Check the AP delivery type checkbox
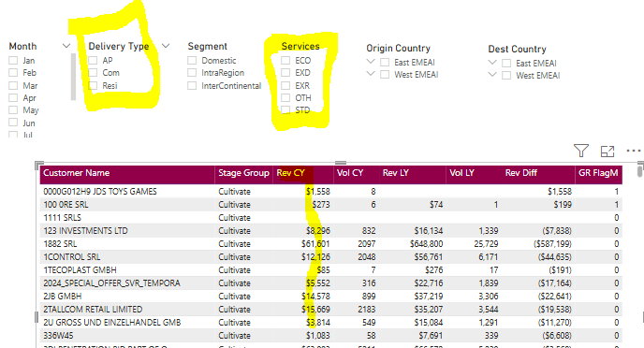Screen dimensions: 644x348 point(93,60)
